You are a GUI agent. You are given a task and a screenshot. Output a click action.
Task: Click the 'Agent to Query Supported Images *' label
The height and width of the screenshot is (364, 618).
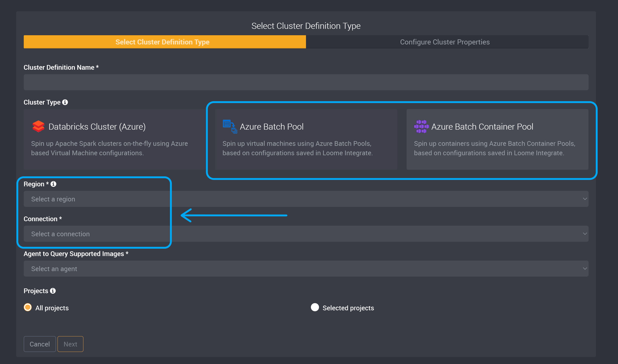click(76, 254)
